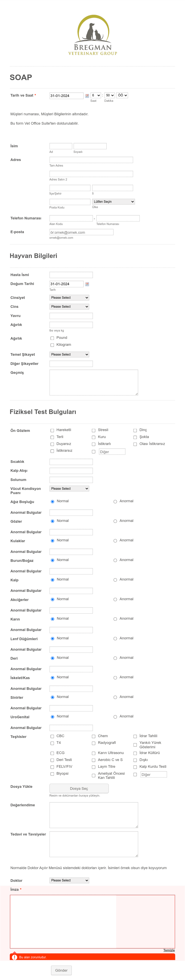Screen dimensions: 185x980
Task: Check the Hareketli checkbox
Action: pos(52,430)
